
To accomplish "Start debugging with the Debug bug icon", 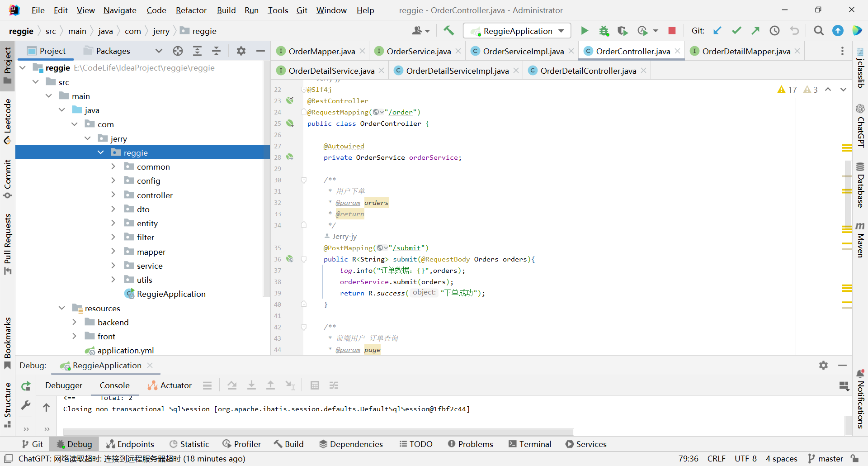I will (x=604, y=31).
